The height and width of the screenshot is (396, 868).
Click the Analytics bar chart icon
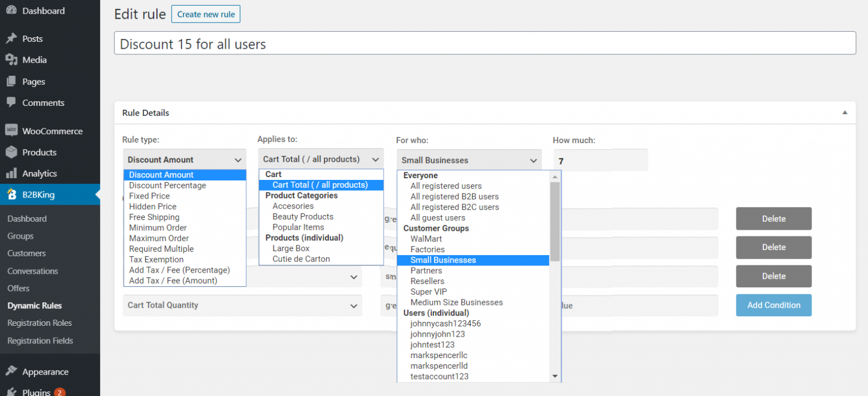(11, 174)
